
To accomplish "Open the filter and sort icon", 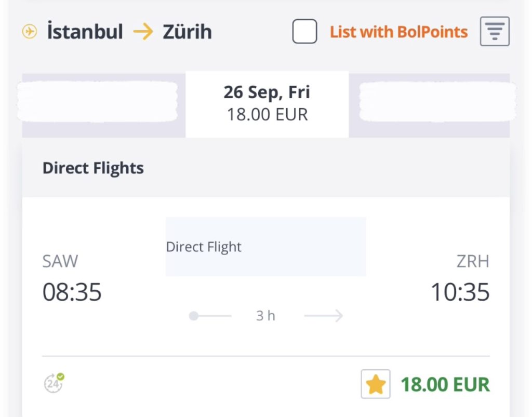I will [495, 32].
